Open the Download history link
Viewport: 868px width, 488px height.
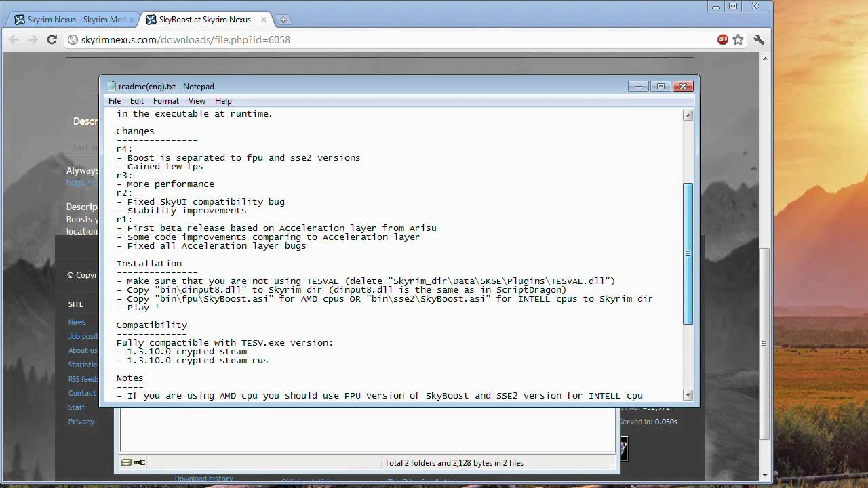[x=203, y=479]
